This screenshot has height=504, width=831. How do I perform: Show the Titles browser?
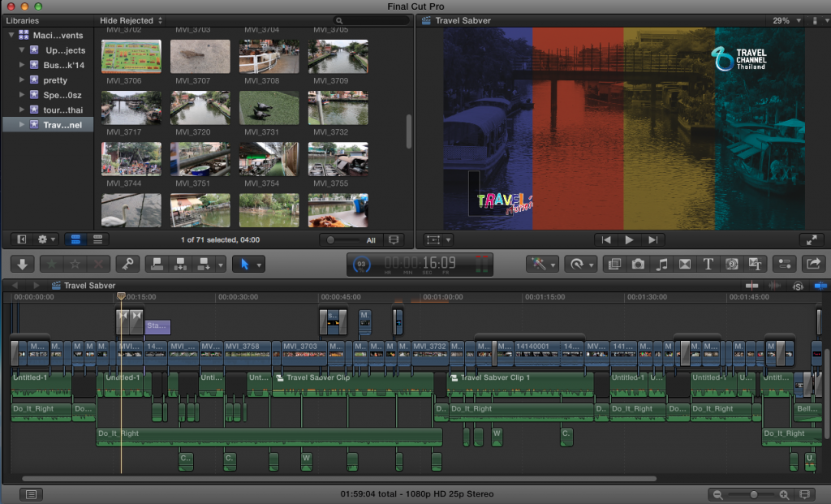tap(708, 264)
